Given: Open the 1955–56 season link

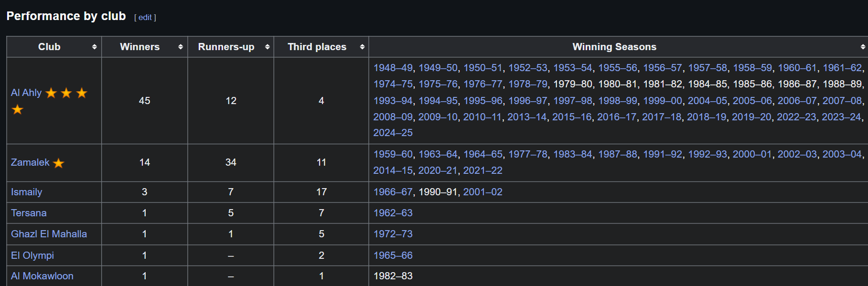Looking at the screenshot, I should 618,68.
